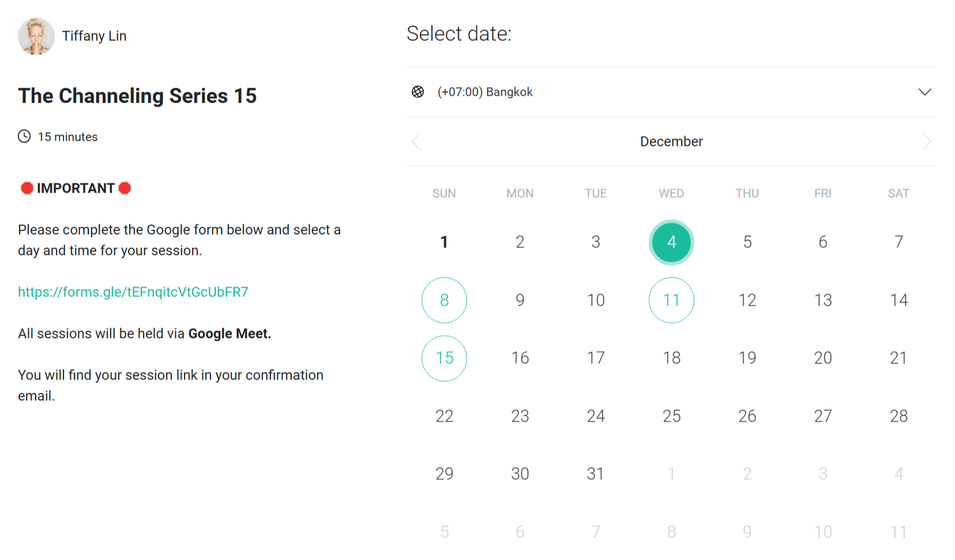Click the clock duration icon
This screenshot has width=955, height=560.
click(x=24, y=137)
